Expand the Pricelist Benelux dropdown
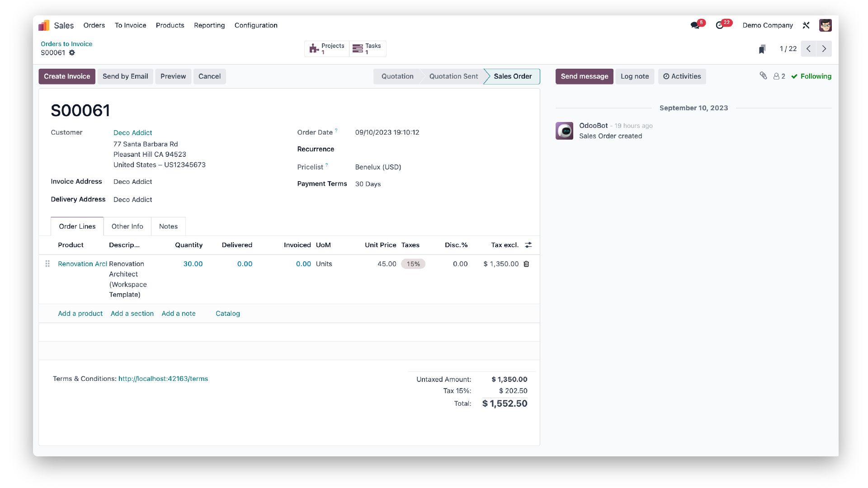 click(378, 167)
